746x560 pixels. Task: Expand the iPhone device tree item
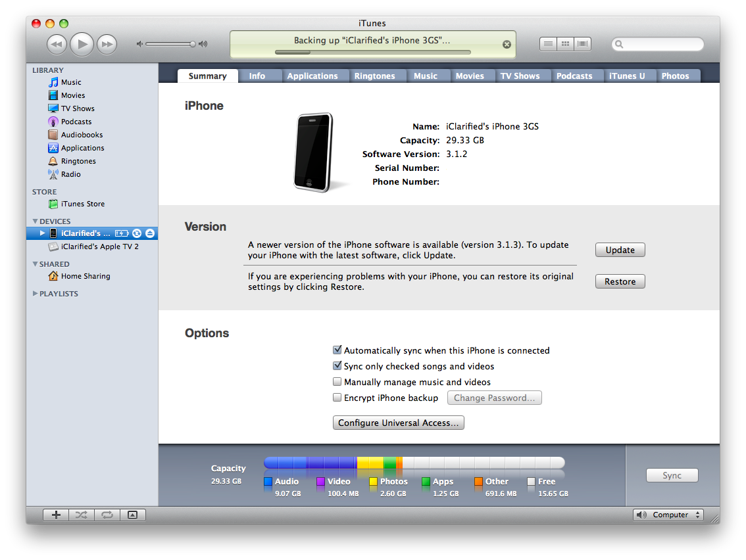[x=43, y=233]
